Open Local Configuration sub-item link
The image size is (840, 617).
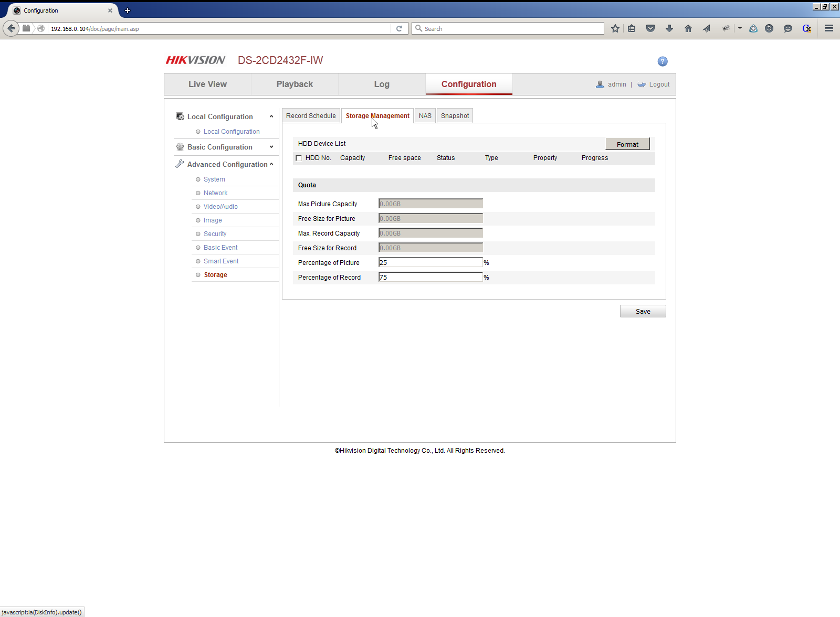(232, 132)
